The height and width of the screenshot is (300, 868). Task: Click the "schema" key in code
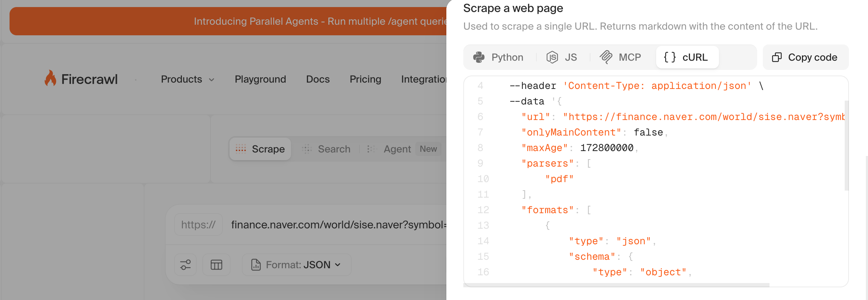pyautogui.click(x=592, y=257)
